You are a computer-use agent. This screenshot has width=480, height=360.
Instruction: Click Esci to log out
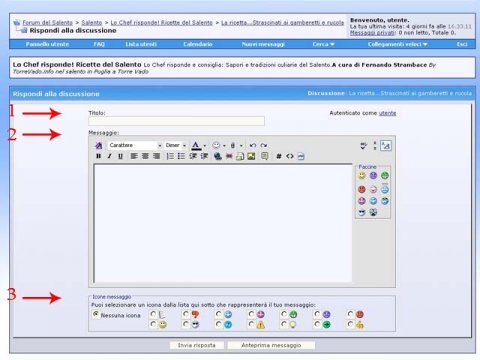coord(462,44)
